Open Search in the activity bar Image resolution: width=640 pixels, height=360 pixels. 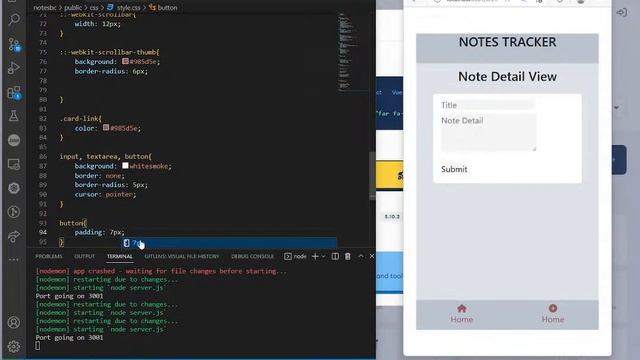click(14, 19)
